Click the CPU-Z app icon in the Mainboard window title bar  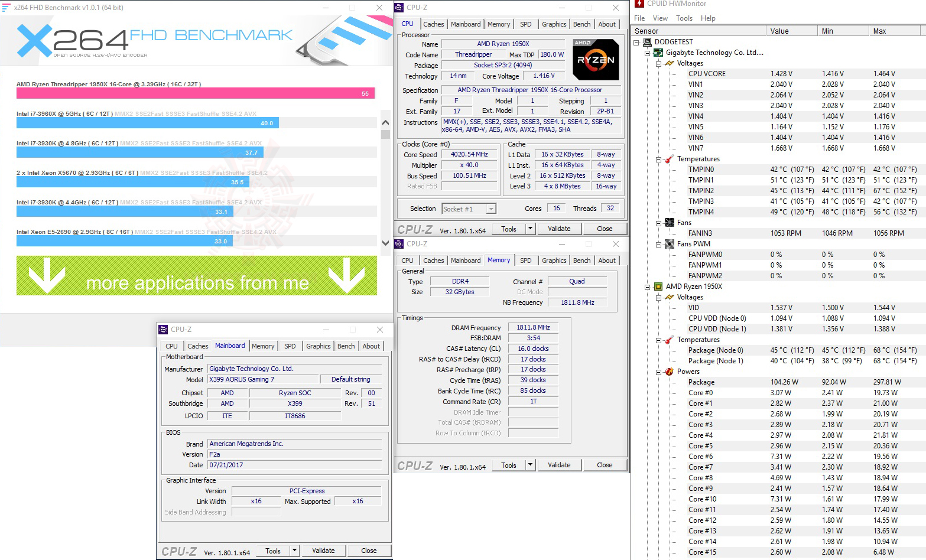164,330
